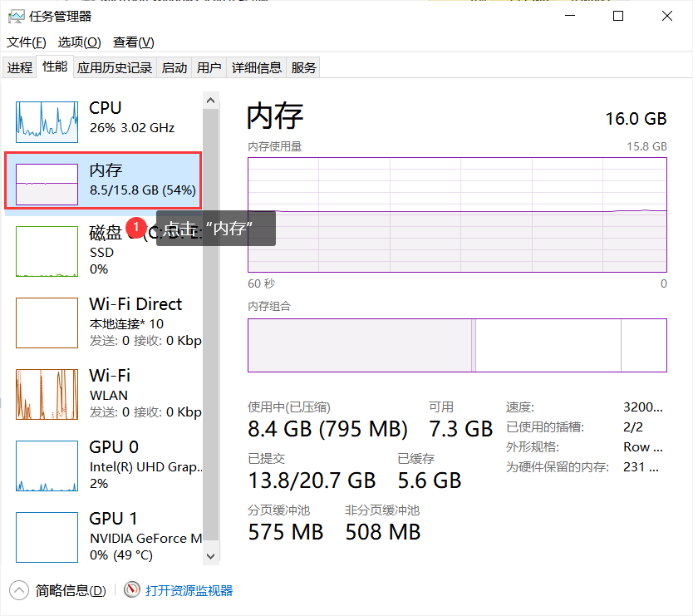Switch to the 应用历史记录 tab
This screenshot has width=693, height=616.
click(x=115, y=67)
